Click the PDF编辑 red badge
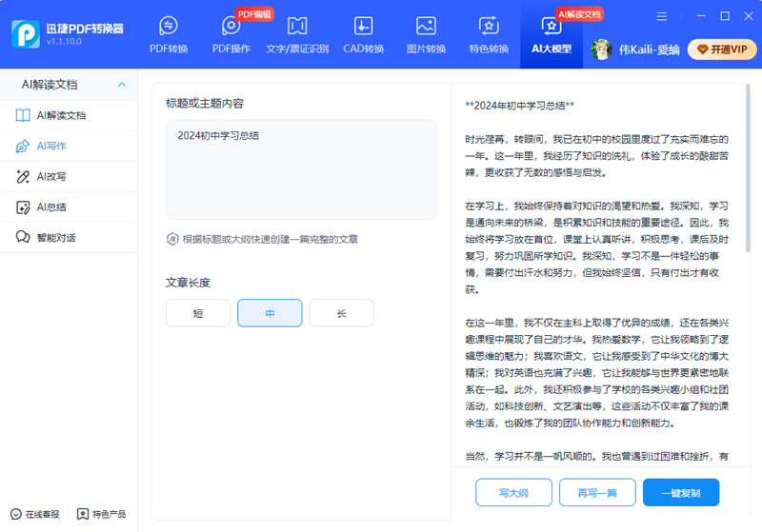This screenshot has height=532, width=762. [x=254, y=14]
